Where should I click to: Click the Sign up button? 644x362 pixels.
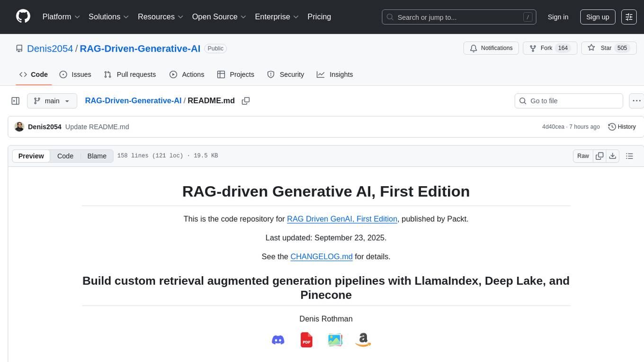pyautogui.click(x=598, y=17)
